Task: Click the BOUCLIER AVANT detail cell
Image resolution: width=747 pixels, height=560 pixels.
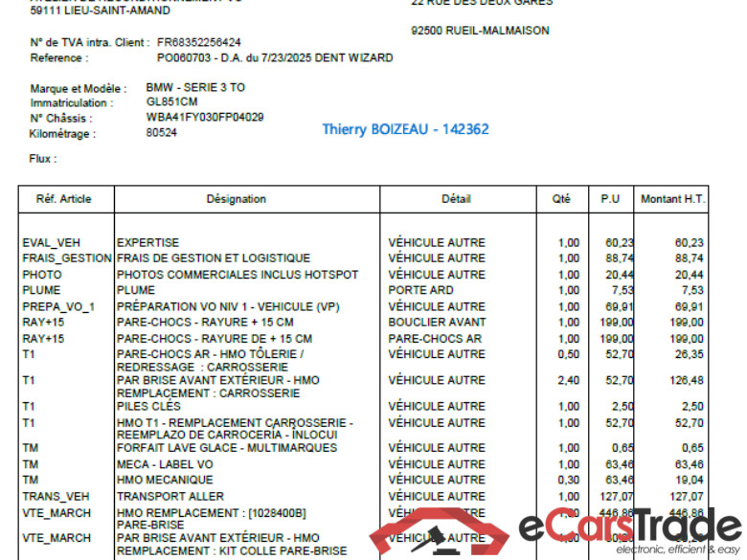Action: [x=437, y=323]
